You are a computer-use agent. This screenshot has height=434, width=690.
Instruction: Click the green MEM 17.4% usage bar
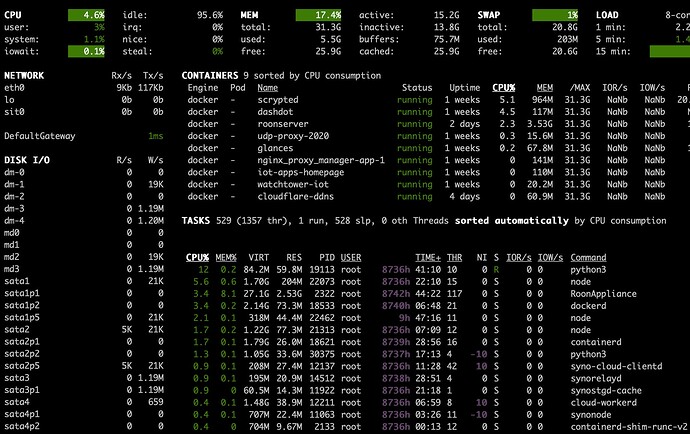(318, 15)
